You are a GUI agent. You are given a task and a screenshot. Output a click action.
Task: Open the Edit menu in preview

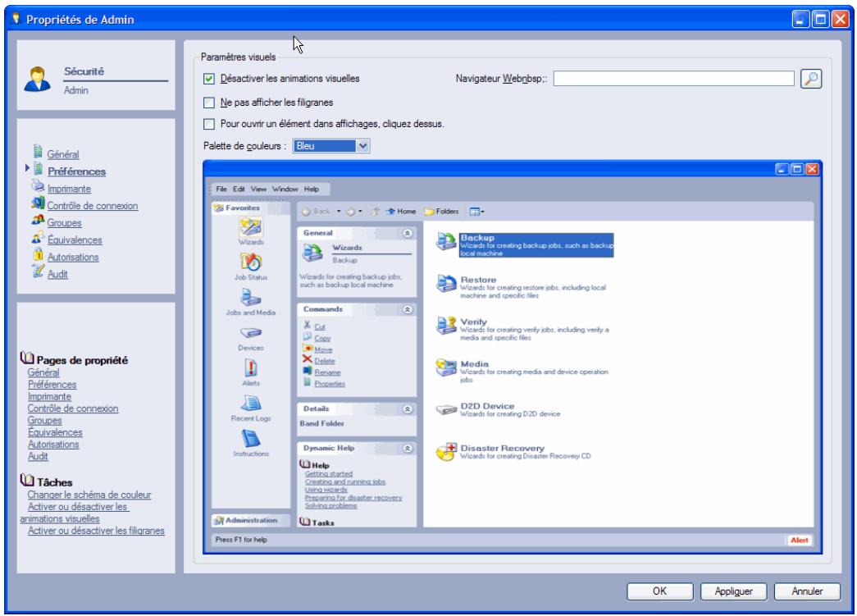tap(239, 189)
